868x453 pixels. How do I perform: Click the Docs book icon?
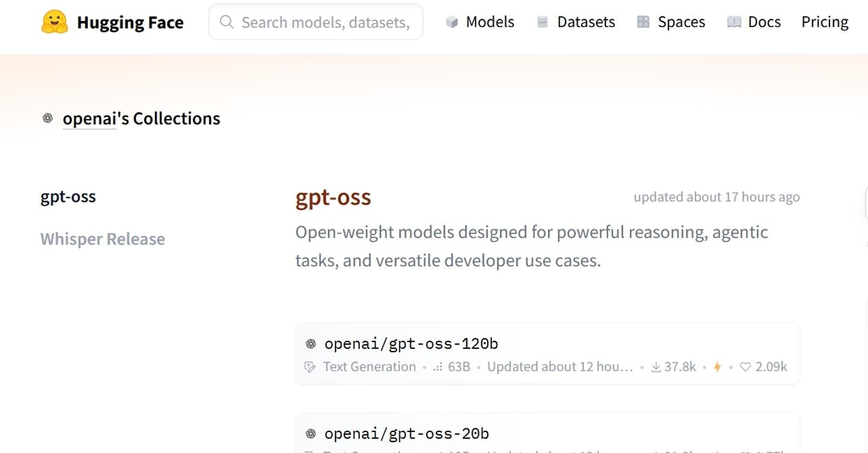(734, 22)
